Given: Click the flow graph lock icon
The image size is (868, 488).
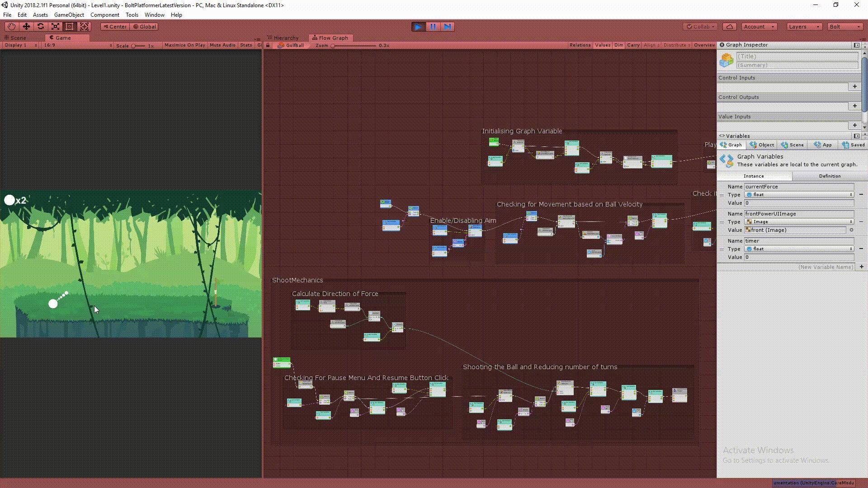Looking at the screenshot, I should coord(268,45).
